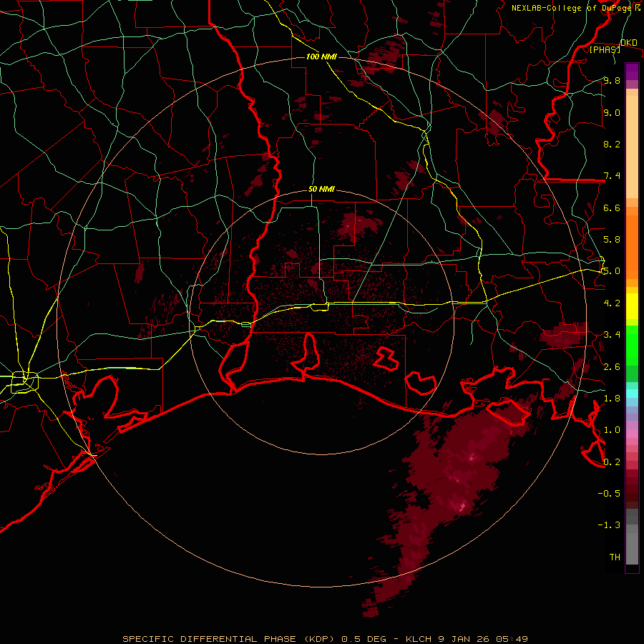This screenshot has width=644, height=644.
Task: Click the 9.8 value on the color scale
Action: coord(612,80)
